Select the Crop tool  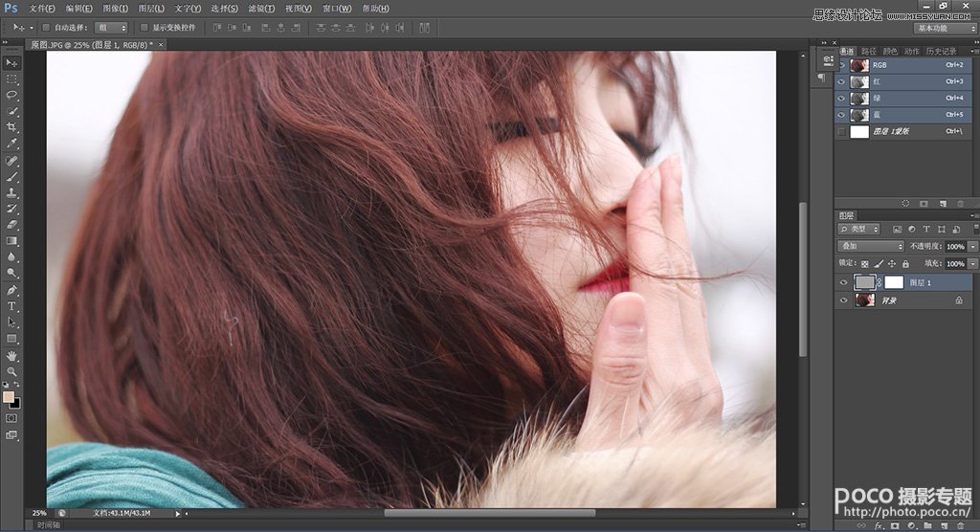[11, 127]
